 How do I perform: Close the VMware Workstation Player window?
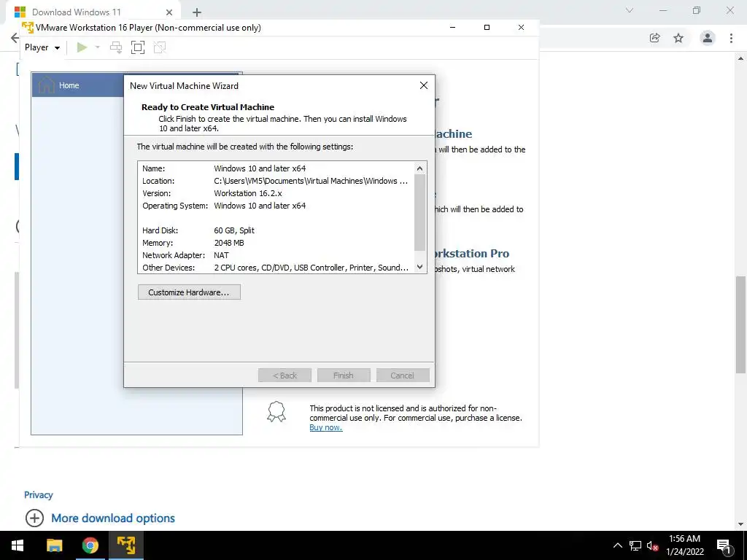pyautogui.click(x=521, y=28)
